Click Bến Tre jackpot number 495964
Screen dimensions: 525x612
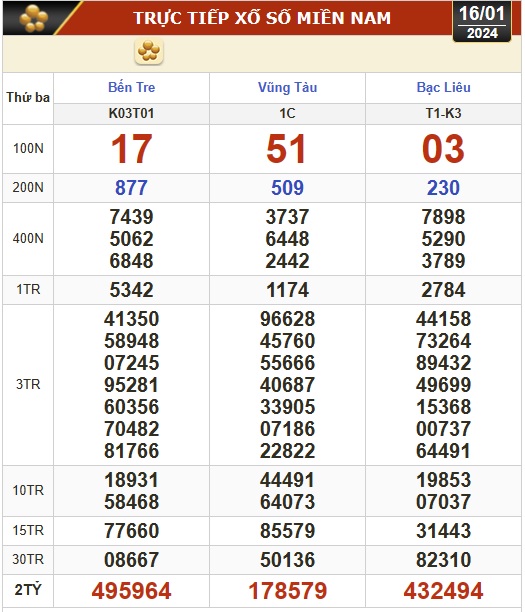pyautogui.click(x=132, y=591)
